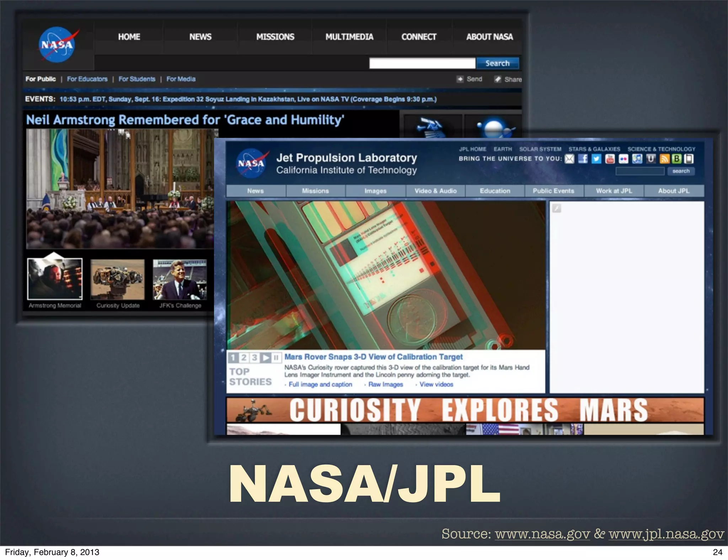Image resolution: width=728 pixels, height=560 pixels.
Task: Select the Curiosity Update thumbnail
Action: point(118,279)
